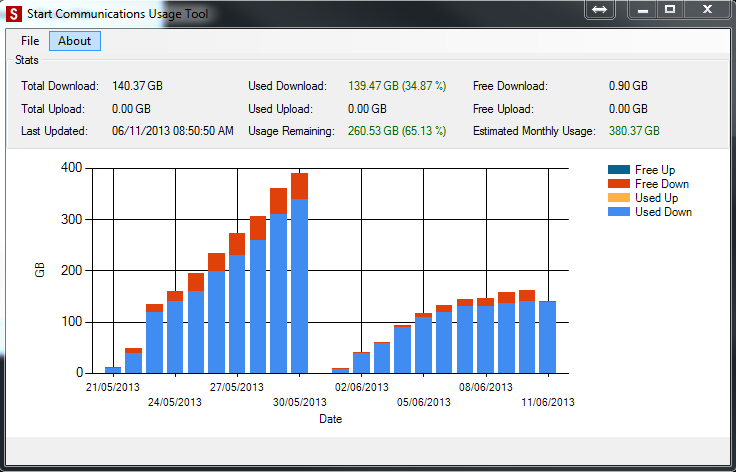The height and width of the screenshot is (472, 736).
Task: Select the Total Download value 140.37 GB
Action: point(137,86)
